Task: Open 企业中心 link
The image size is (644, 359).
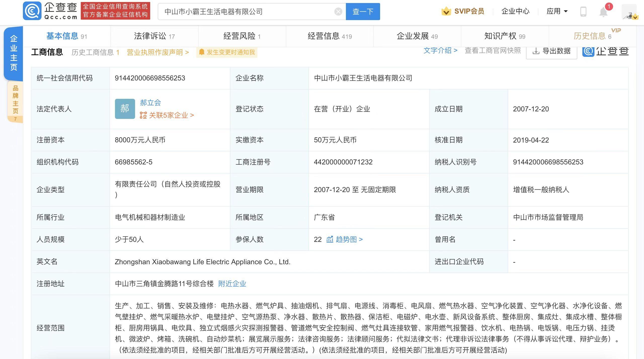Action: (x=515, y=11)
